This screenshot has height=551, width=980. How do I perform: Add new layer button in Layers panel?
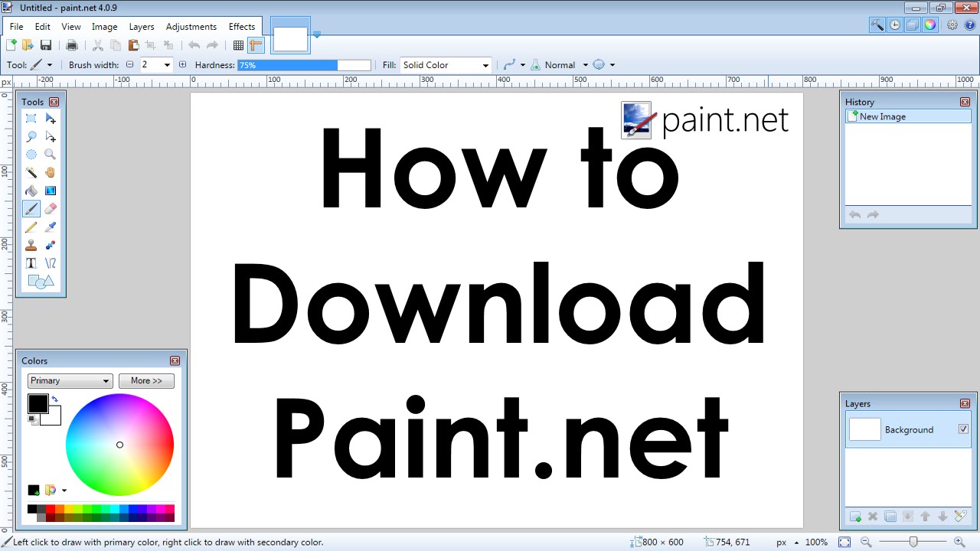(x=855, y=517)
